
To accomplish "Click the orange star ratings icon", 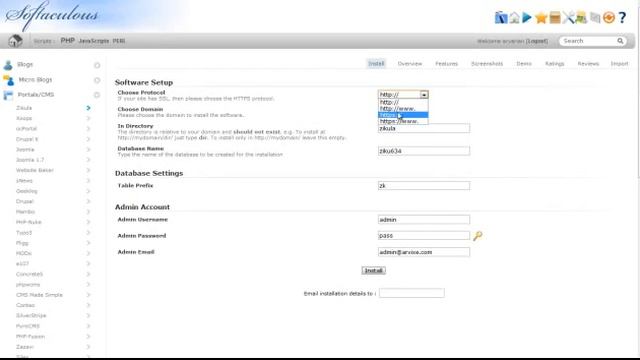I will [541, 18].
